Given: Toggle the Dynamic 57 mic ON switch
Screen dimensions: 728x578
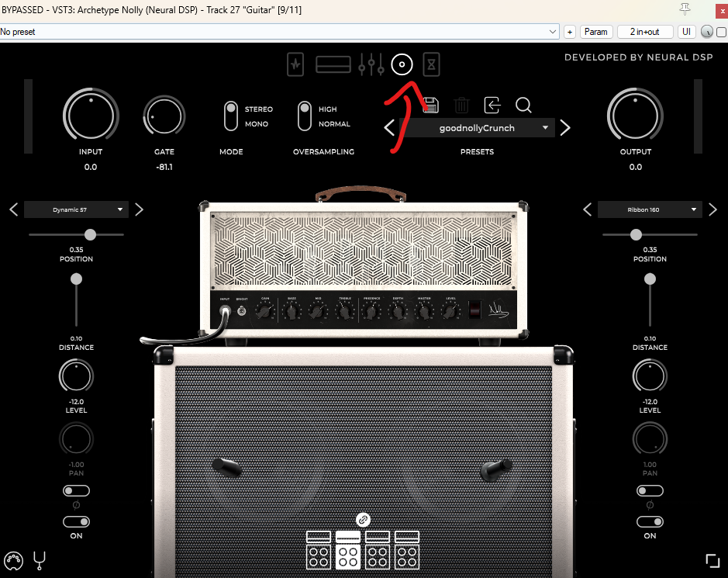Looking at the screenshot, I should coord(76,522).
